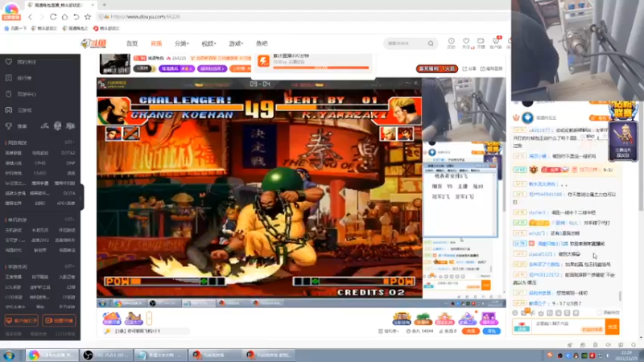Open the browser home page icon
This screenshot has width=644, height=362.
(x=64, y=17)
